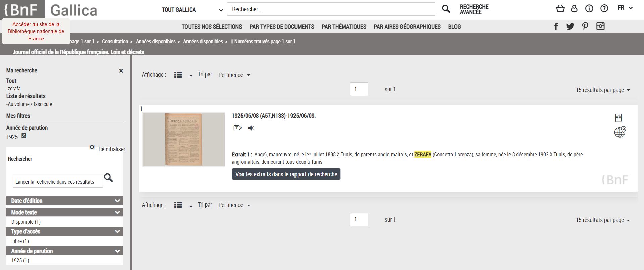Click the information icon in header

(589, 8)
